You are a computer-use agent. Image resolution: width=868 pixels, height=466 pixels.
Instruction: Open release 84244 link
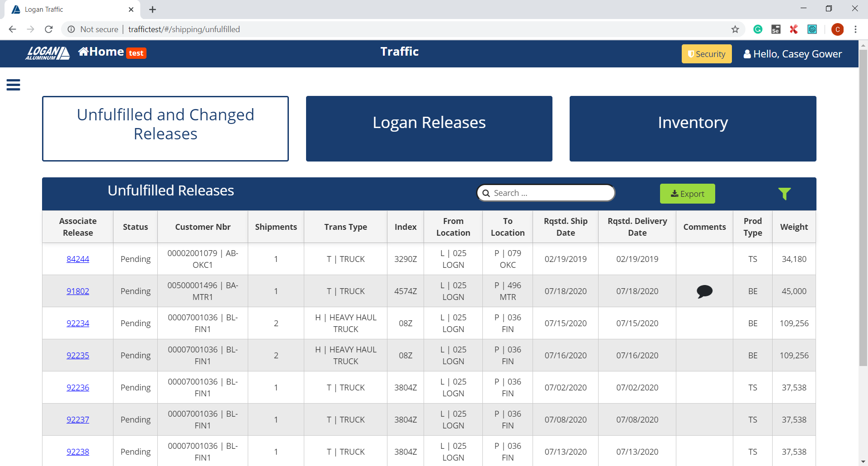point(78,259)
